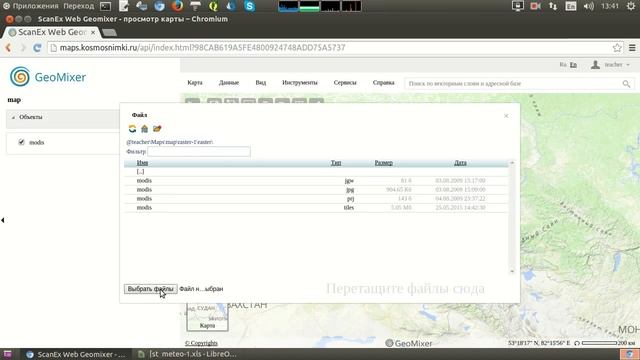Open the Вид menu
Screen dimensions: 640x360
(x=261, y=82)
